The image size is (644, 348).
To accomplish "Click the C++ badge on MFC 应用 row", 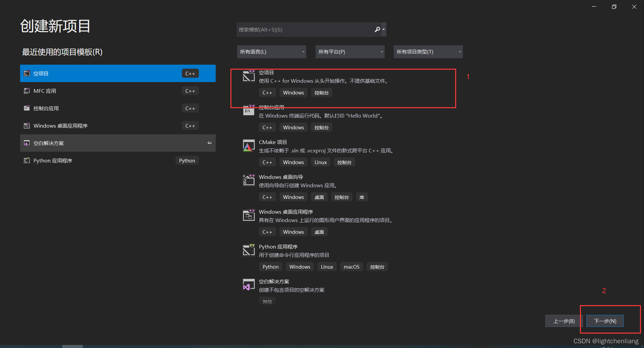I will pos(190,91).
